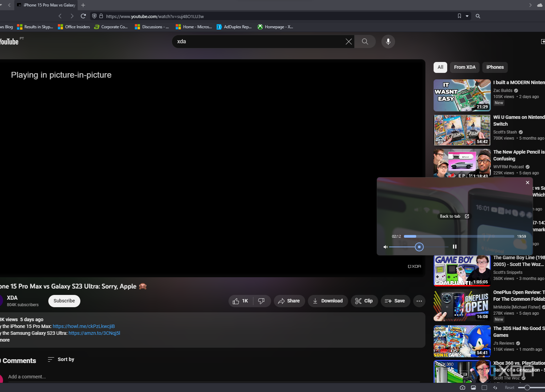This screenshot has height=392, width=545.
Task: Open the howl.me iPhone 15 Pro Max link
Action: coord(84,326)
